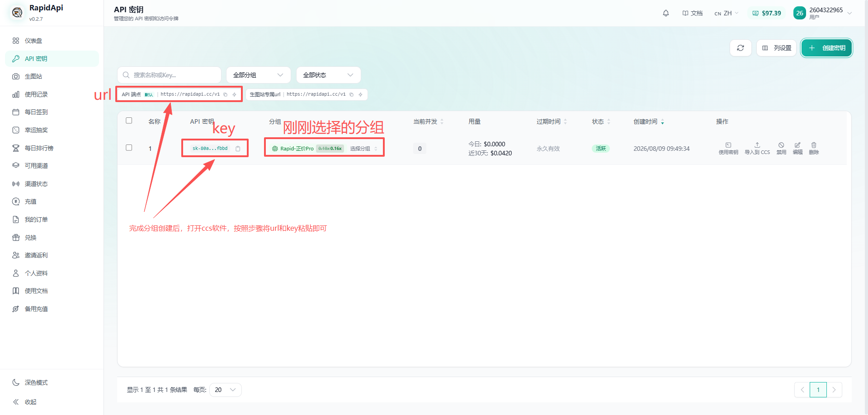Edit key 1 with 编辑 icon
868x415 pixels.
[797, 149]
